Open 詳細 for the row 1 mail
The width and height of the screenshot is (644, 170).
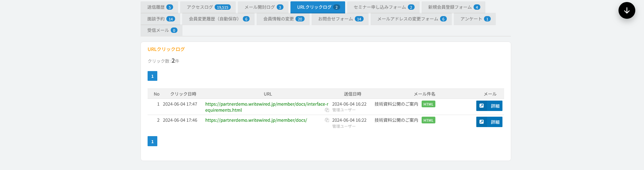pyautogui.click(x=489, y=106)
